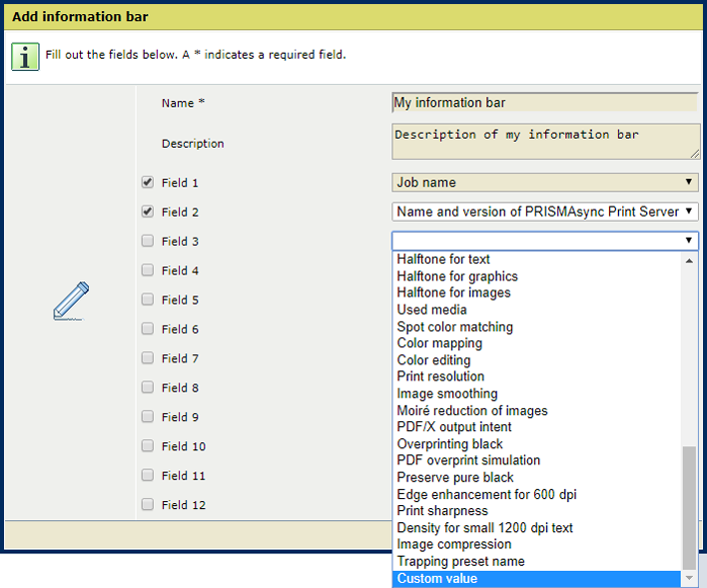Click the pencil edit icon
The image size is (707, 588).
tap(71, 300)
